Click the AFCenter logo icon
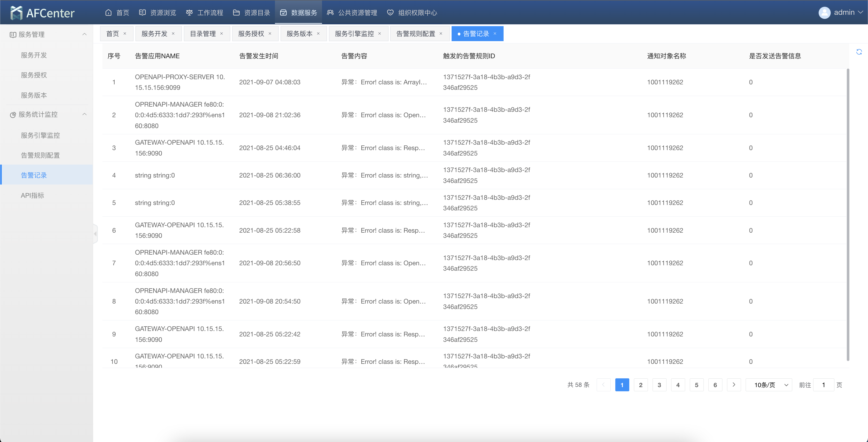This screenshot has height=442, width=868. tap(16, 13)
